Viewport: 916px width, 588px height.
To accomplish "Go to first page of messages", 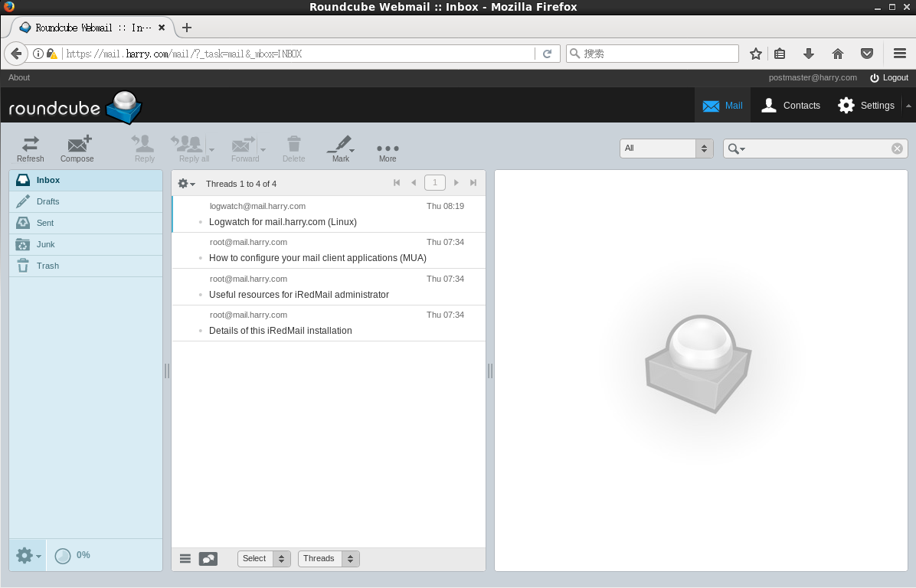I will [x=397, y=183].
